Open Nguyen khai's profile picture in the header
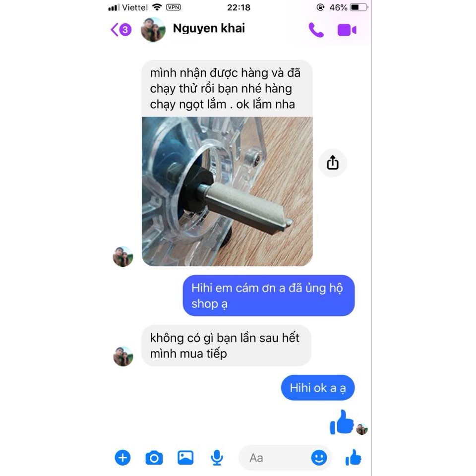 [x=153, y=30]
